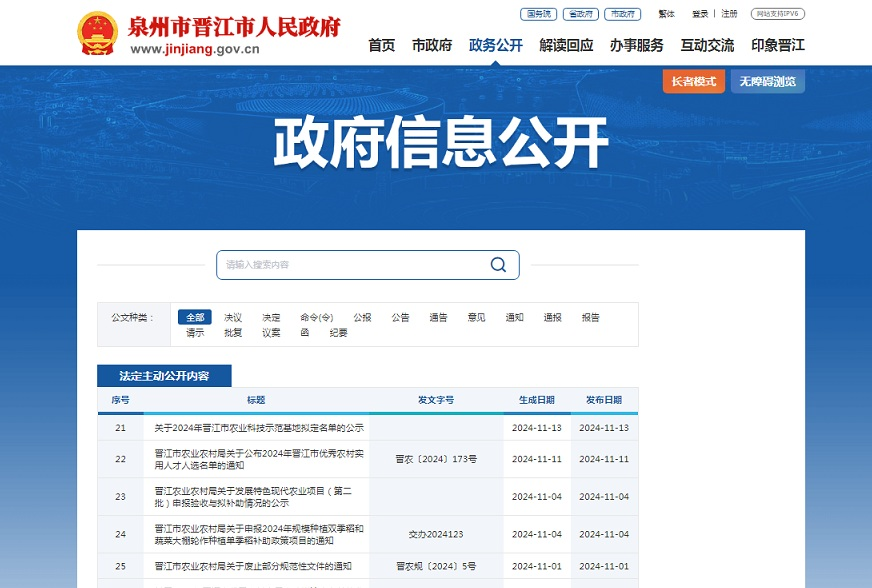Viewport: 872px width, 588px height.
Task: Filter documents by 通知 type
Action: pyautogui.click(x=514, y=317)
